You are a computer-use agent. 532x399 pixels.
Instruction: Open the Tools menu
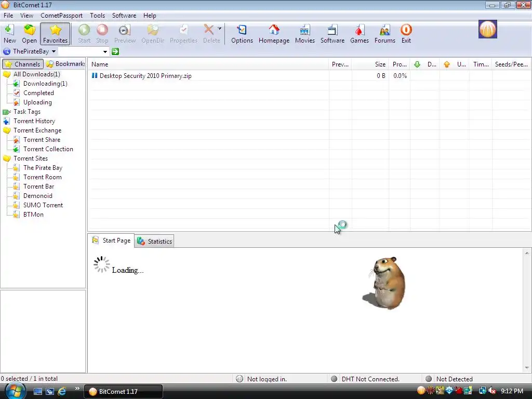[97, 16]
